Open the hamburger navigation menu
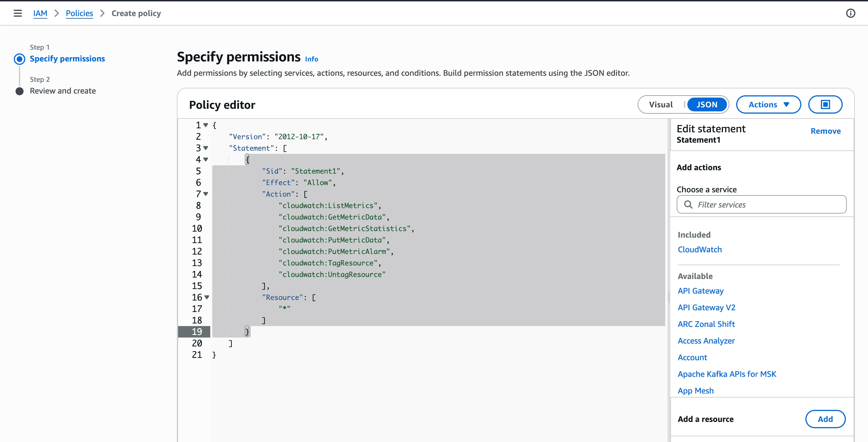This screenshot has width=868, height=442. 18,13
